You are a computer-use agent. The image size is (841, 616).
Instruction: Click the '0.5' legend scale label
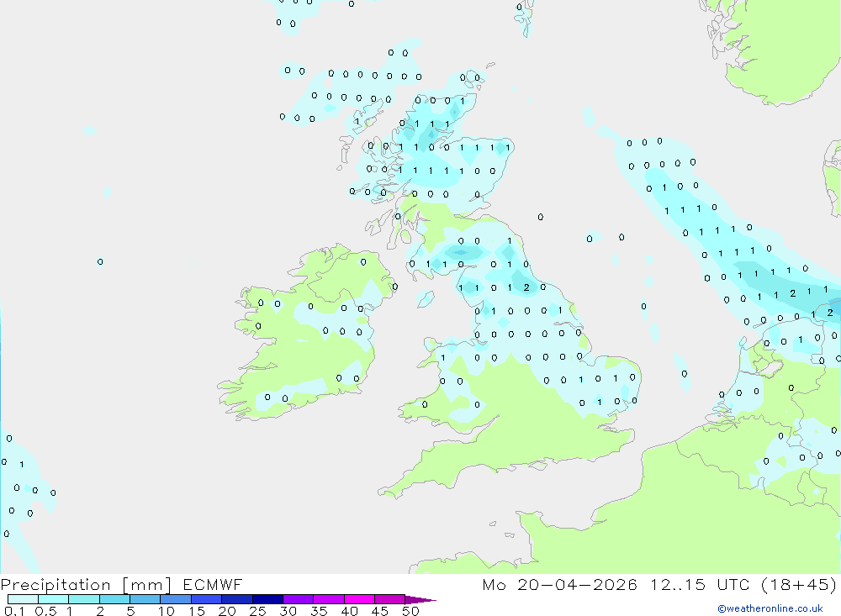(45, 611)
